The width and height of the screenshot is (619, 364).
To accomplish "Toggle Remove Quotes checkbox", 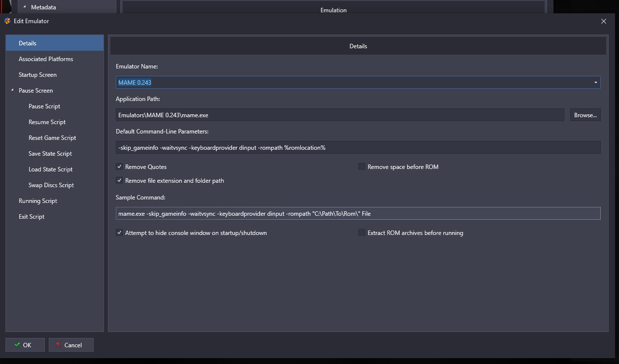I will click(119, 166).
